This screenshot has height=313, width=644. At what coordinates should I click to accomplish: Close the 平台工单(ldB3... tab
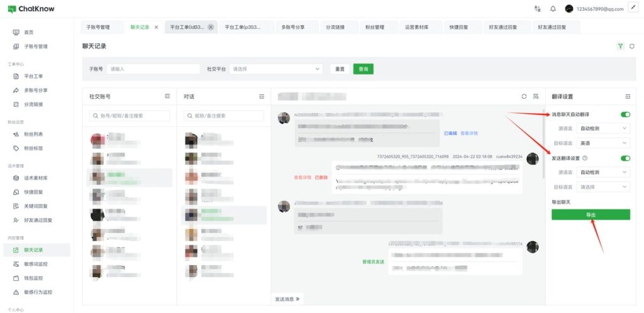tap(211, 27)
